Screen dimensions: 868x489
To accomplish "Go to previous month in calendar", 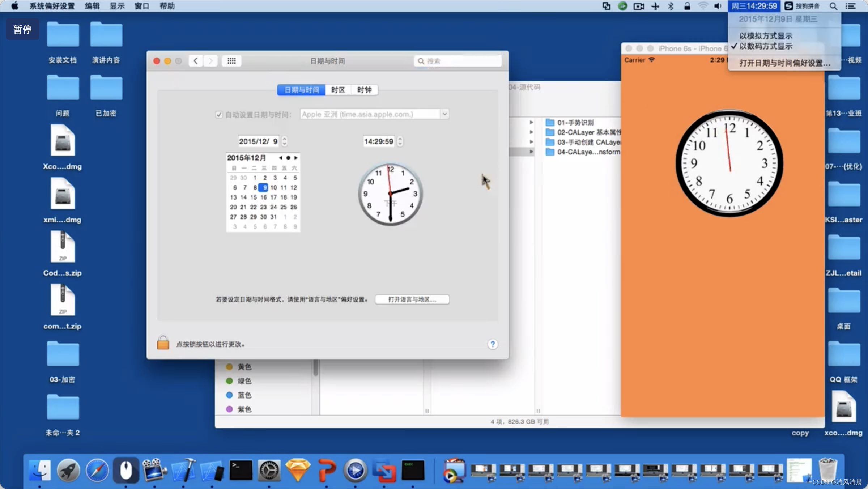I will tap(280, 158).
